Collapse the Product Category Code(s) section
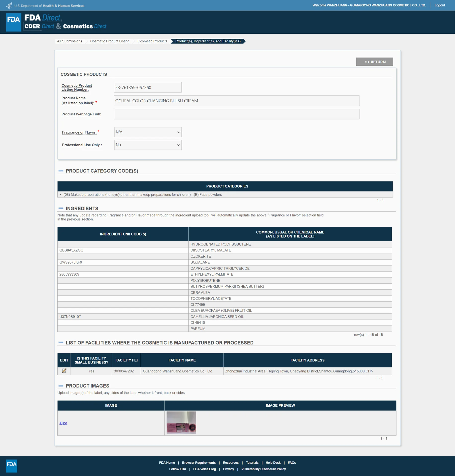Viewport: 455px width, 476px height. 61,171
